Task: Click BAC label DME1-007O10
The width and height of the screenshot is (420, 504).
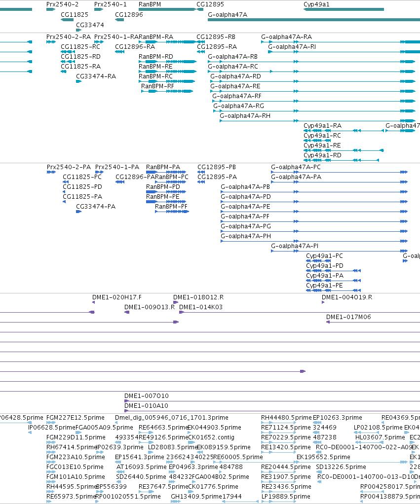Action: (x=147, y=396)
